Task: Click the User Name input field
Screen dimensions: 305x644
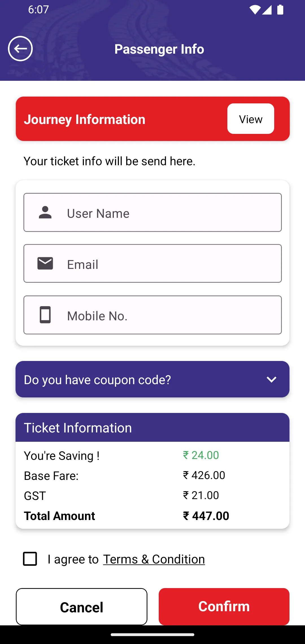Action: [152, 213]
